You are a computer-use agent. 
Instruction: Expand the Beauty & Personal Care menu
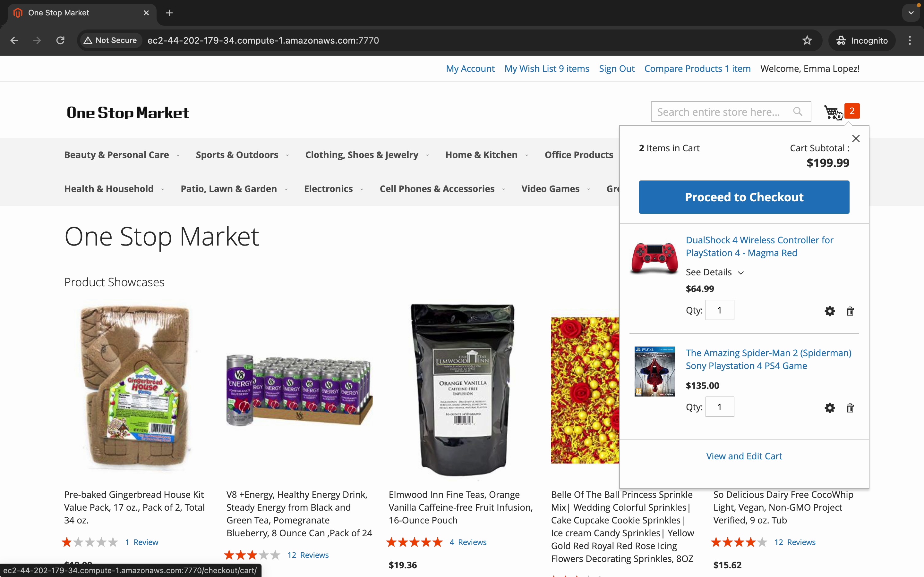click(x=121, y=155)
